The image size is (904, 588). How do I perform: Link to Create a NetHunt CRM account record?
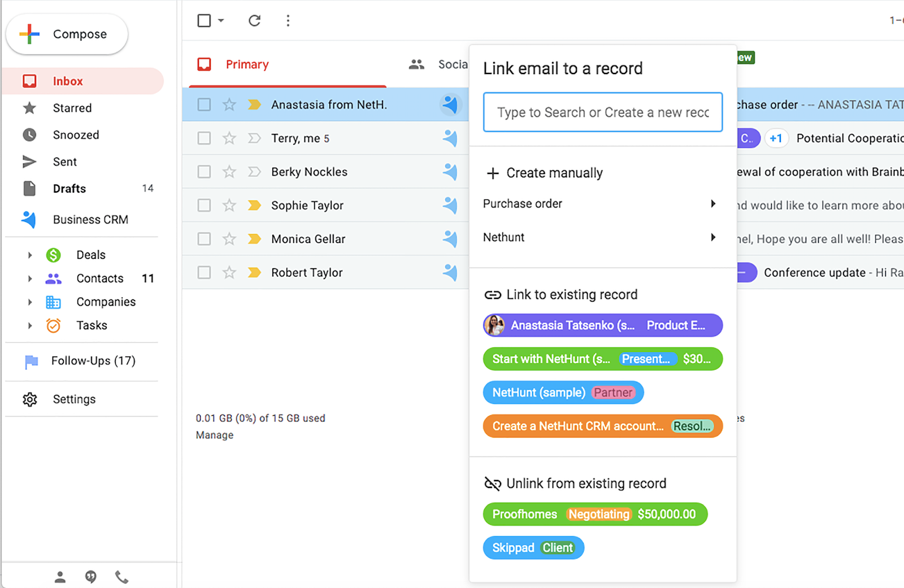[x=603, y=426]
